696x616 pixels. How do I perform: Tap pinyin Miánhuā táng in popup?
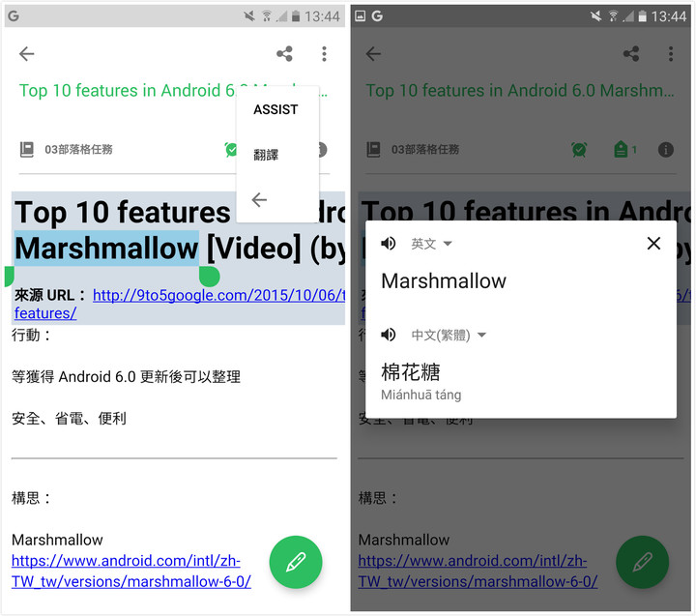pyautogui.click(x=420, y=395)
